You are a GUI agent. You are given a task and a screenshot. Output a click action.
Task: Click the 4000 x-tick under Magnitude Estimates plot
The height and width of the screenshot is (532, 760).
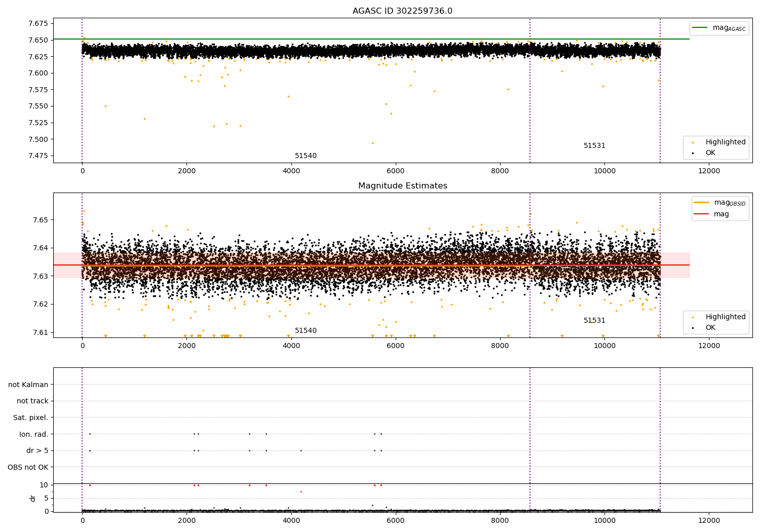coord(291,346)
